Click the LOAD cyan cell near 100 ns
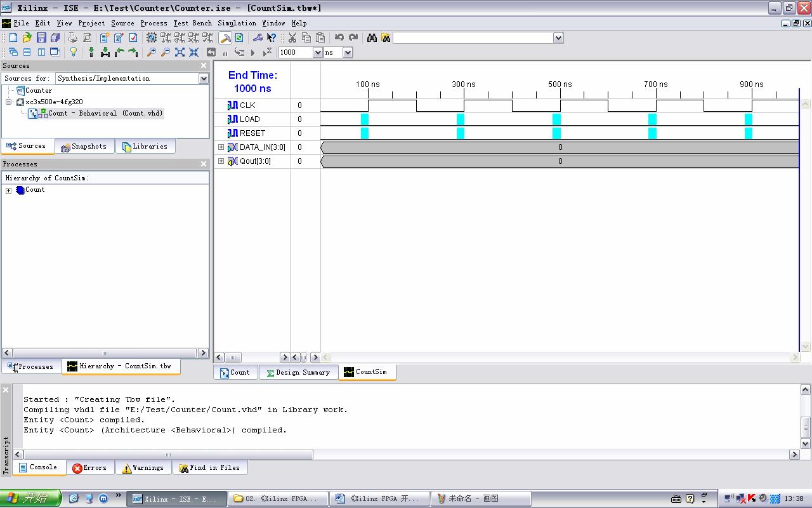This screenshot has height=508, width=812. tap(365, 119)
